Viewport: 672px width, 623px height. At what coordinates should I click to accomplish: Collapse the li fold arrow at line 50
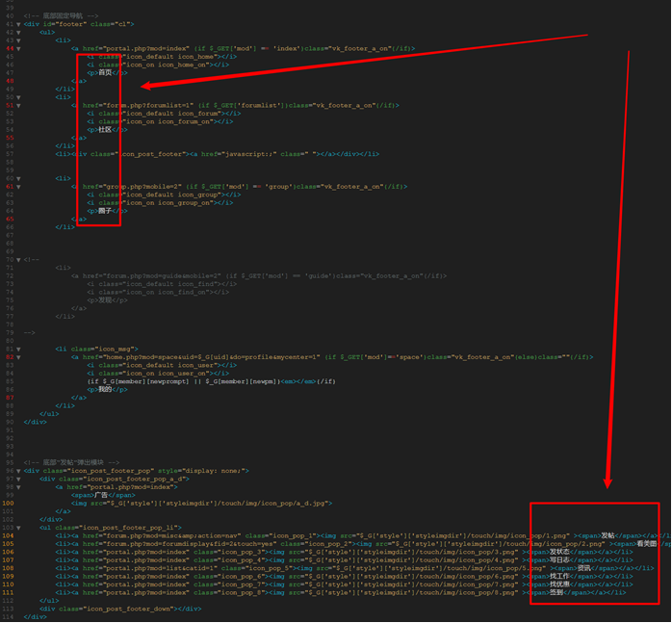pyautogui.click(x=18, y=98)
